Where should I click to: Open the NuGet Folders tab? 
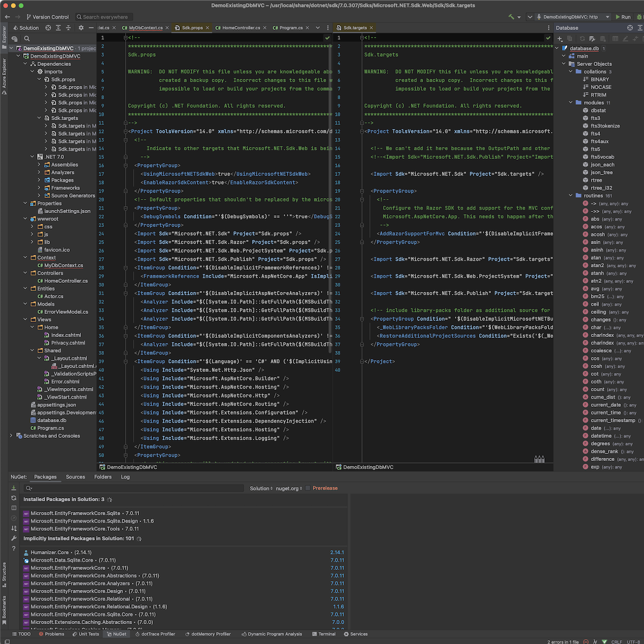[103, 477]
